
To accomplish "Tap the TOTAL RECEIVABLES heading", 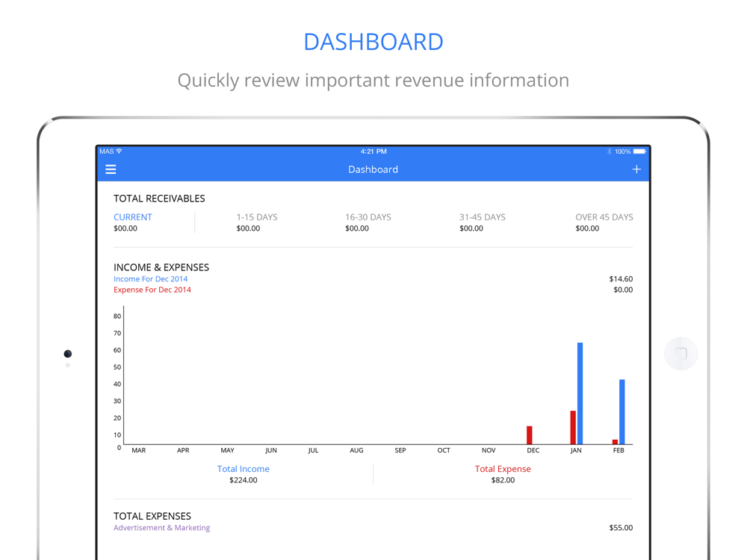I will point(159,199).
